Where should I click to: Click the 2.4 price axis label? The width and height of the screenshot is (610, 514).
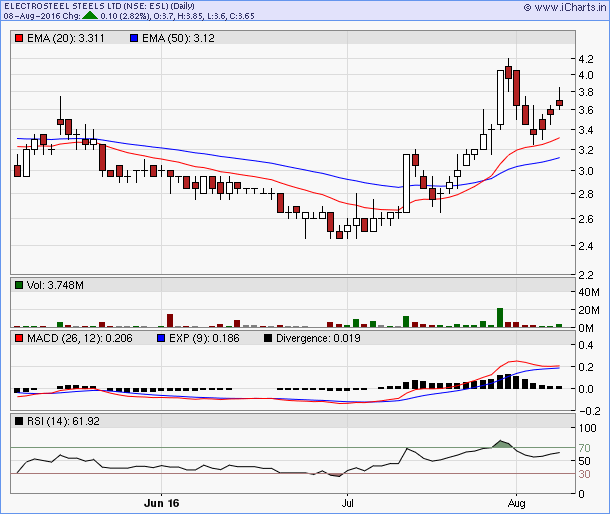(x=586, y=246)
